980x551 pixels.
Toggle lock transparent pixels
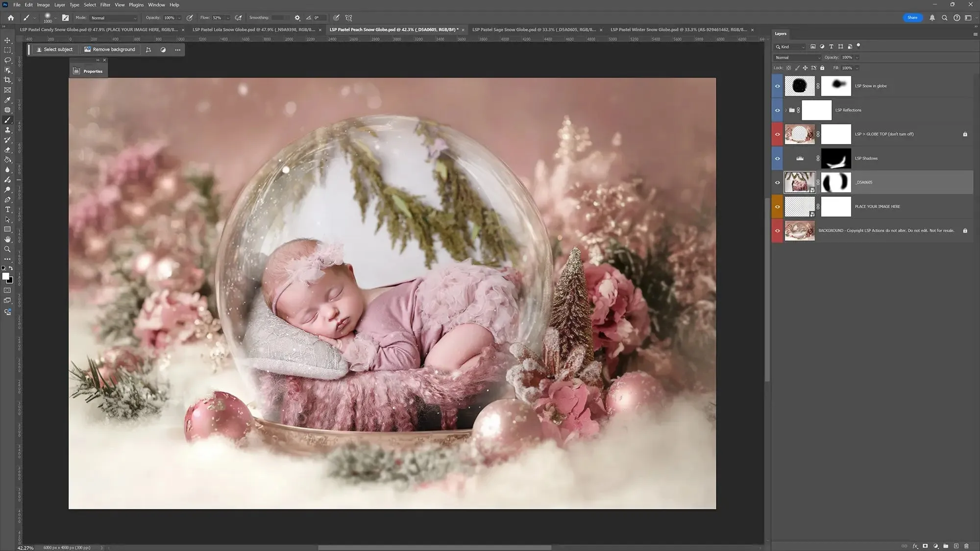pyautogui.click(x=788, y=68)
